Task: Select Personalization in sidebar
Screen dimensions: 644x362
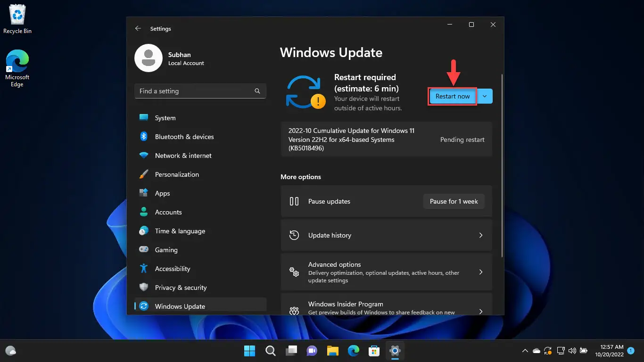Action: point(200,174)
